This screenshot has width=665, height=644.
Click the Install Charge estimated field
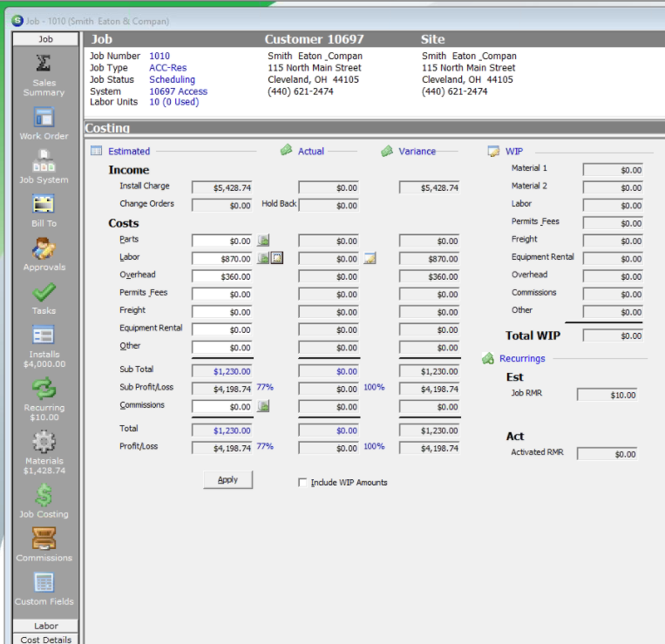(x=221, y=187)
